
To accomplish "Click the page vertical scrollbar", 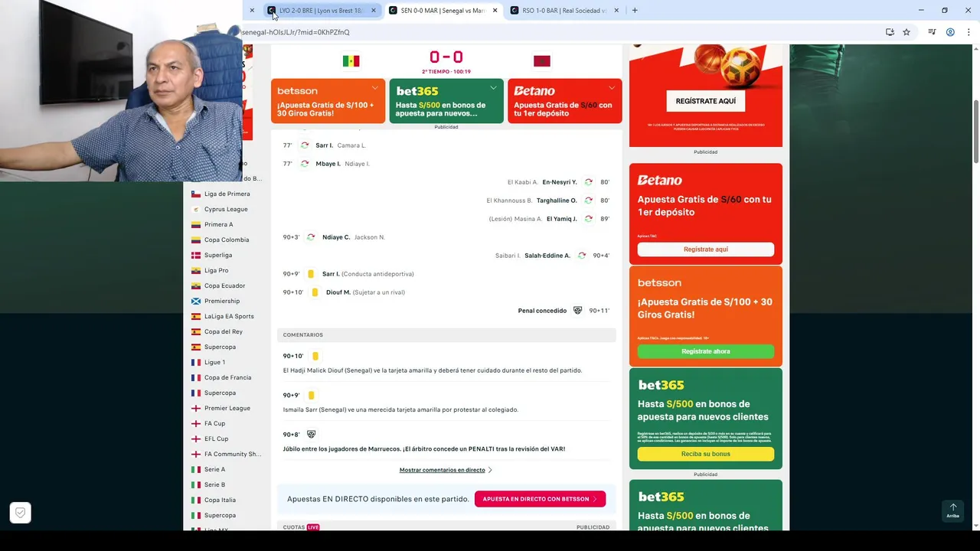I will tap(976, 130).
